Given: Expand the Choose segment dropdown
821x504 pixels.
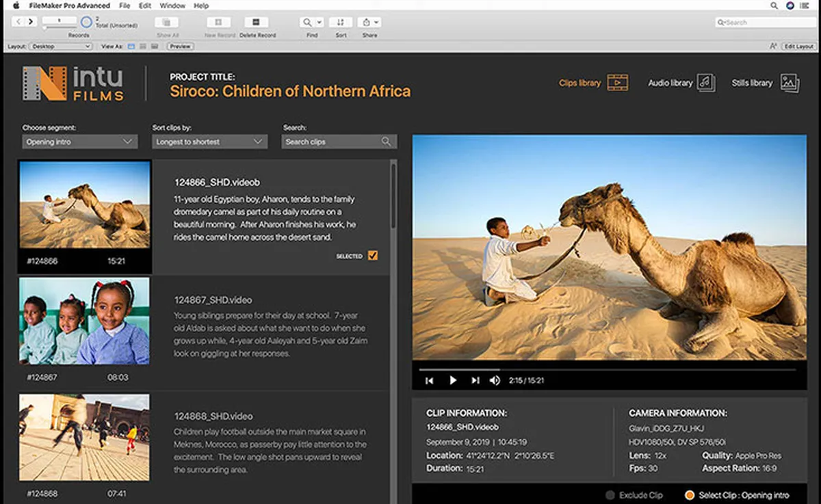Looking at the screenshot, I should click(79, 142).
